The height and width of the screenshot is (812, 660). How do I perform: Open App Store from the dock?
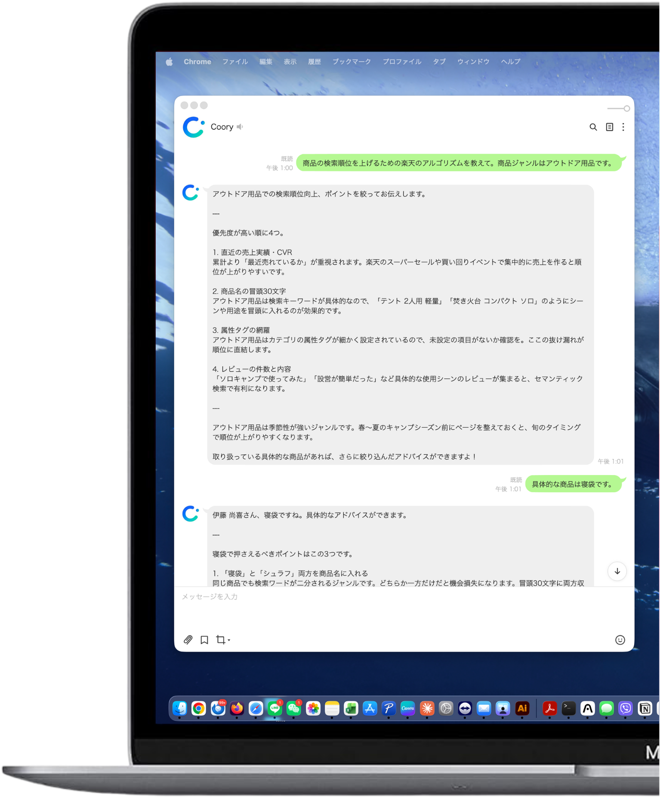point(370,708)
